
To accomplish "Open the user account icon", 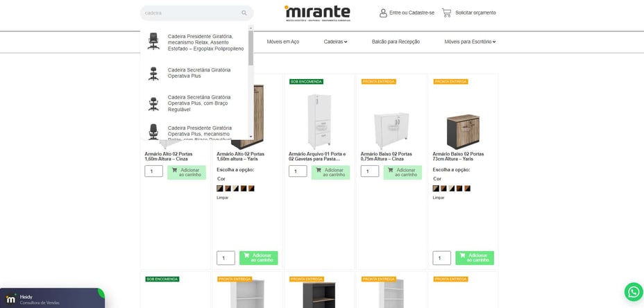I will point(383,13).
